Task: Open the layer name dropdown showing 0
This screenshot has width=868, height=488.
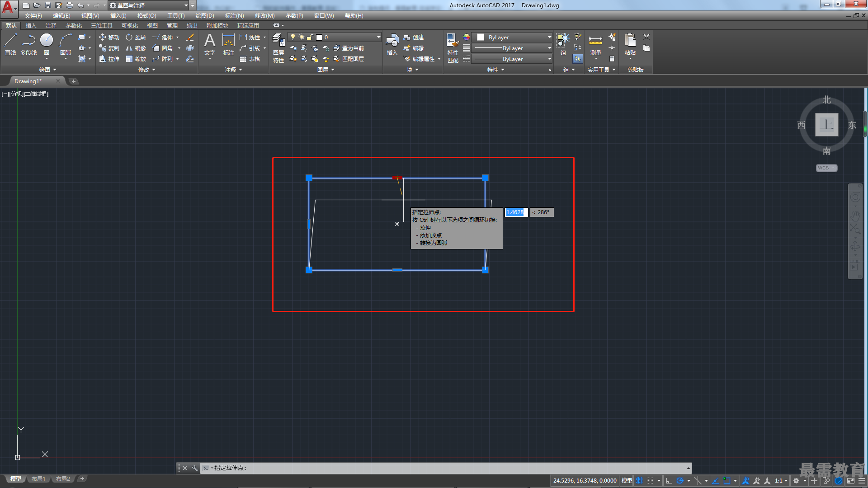Action: click(335, 37)
